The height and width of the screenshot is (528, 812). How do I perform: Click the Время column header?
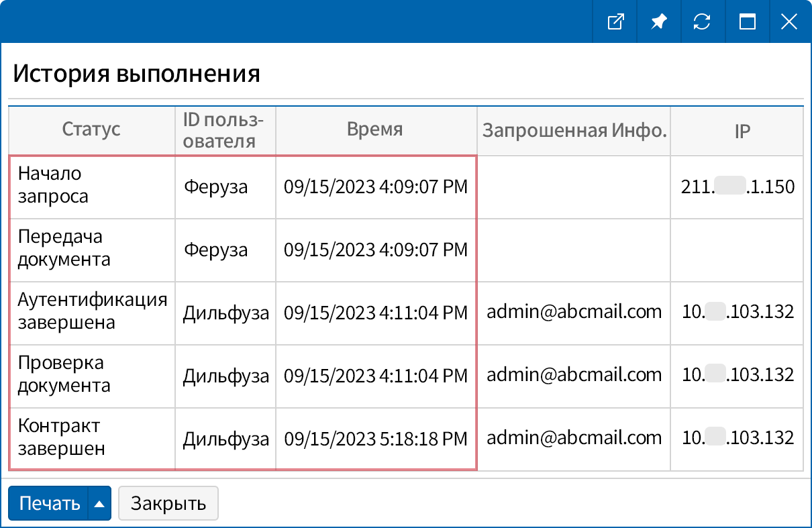point(376,129)
